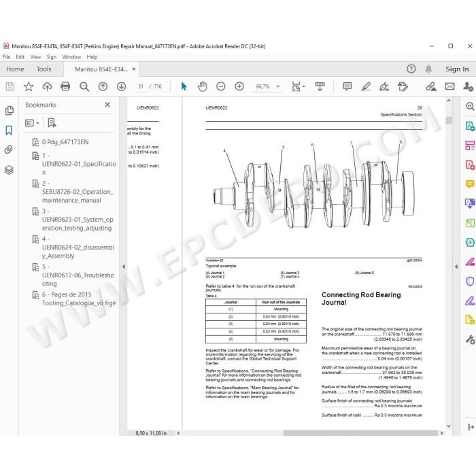Click the 8,50 x 11,00 in page size label
This screenshot has height=476, width=476.
[x=151, y=433]
